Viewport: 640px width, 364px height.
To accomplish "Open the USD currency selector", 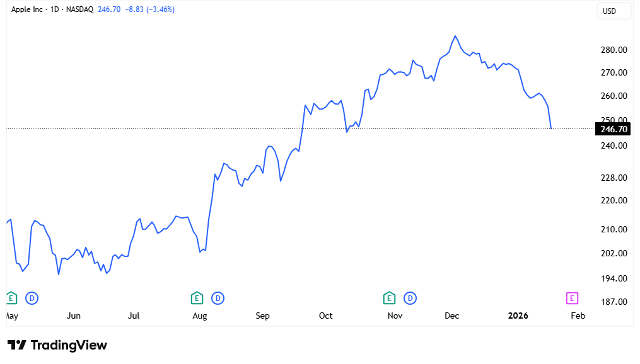I will (609, 11).
